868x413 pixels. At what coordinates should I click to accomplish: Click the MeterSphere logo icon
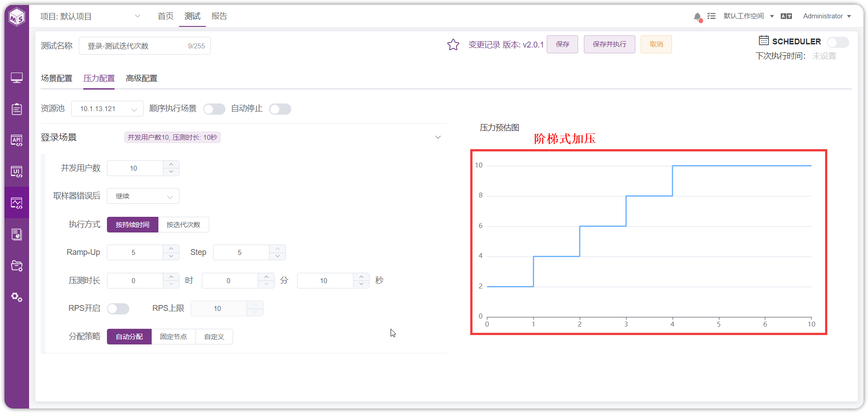(17, 17)
